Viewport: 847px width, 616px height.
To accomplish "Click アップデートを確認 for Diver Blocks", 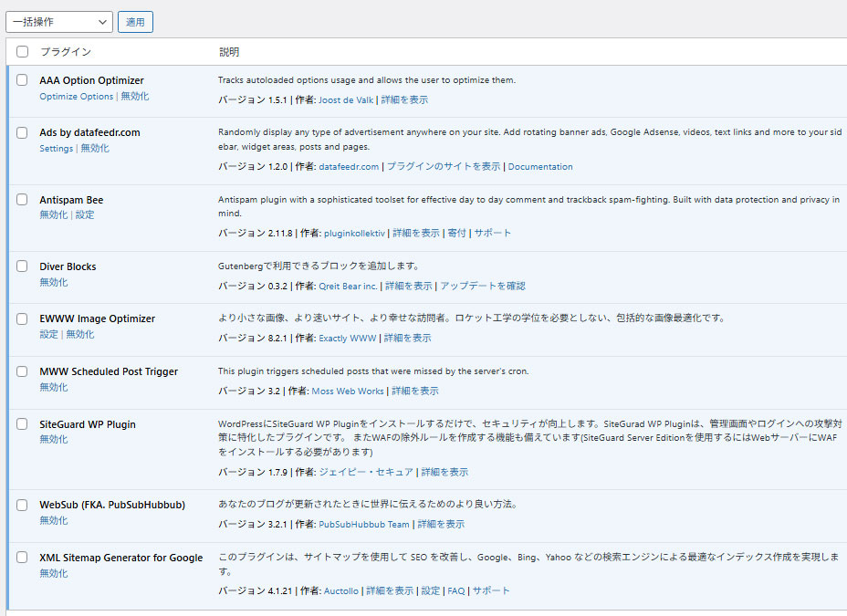I will pyautogui.click(x=483, y=286).
